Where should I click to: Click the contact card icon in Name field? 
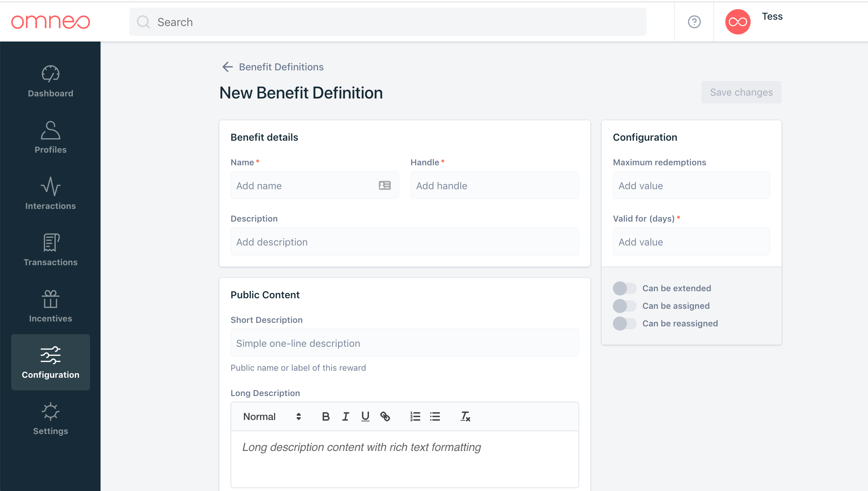[x=385, y=185]
